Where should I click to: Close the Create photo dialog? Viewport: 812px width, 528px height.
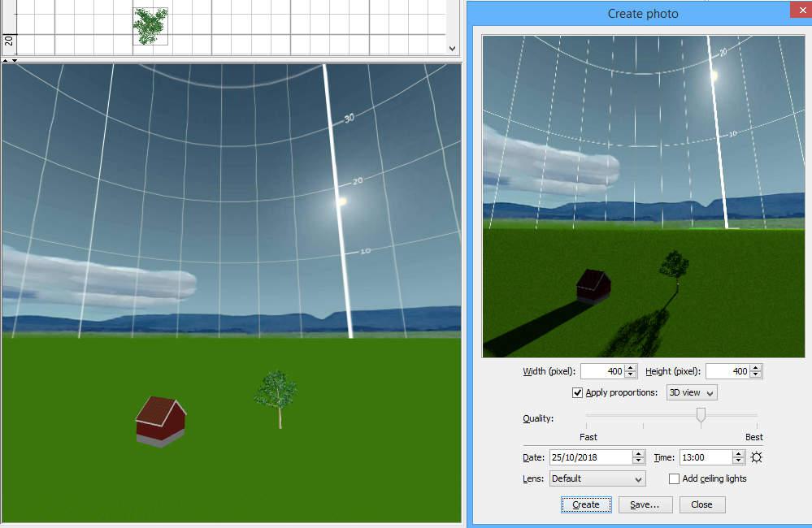[801, 10]
